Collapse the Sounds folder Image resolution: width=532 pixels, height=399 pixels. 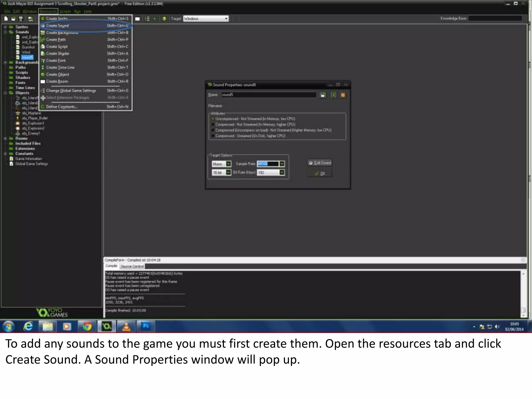tap(5, 32)
